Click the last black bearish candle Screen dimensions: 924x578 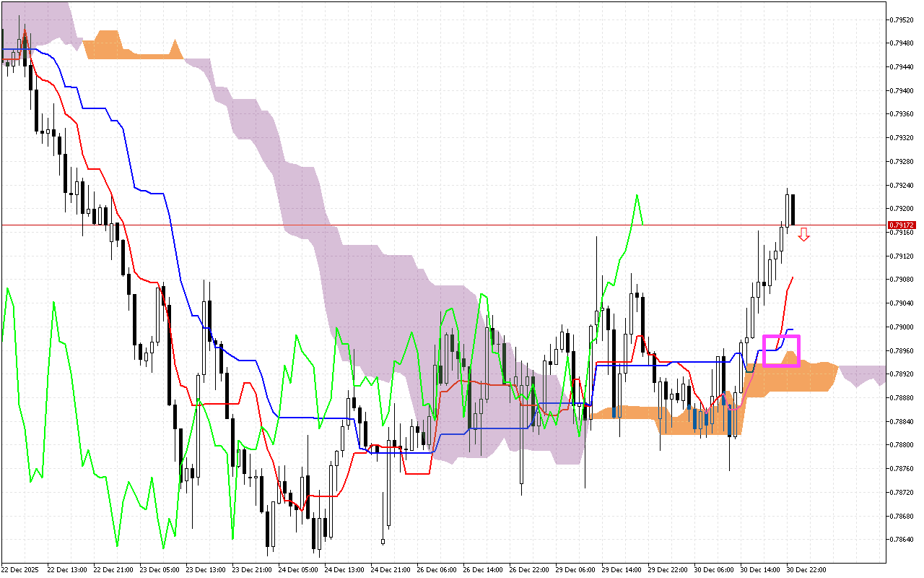[x=793, y=209]
